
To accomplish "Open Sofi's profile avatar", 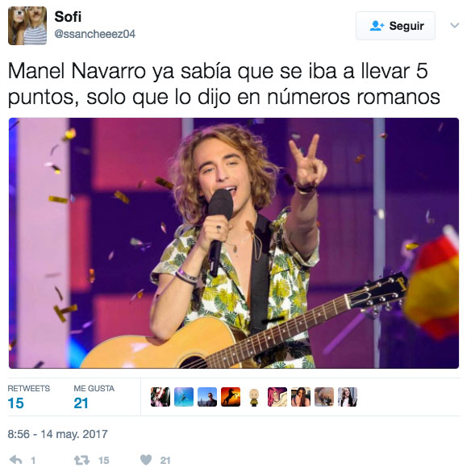I will click(x=27, y=26).
